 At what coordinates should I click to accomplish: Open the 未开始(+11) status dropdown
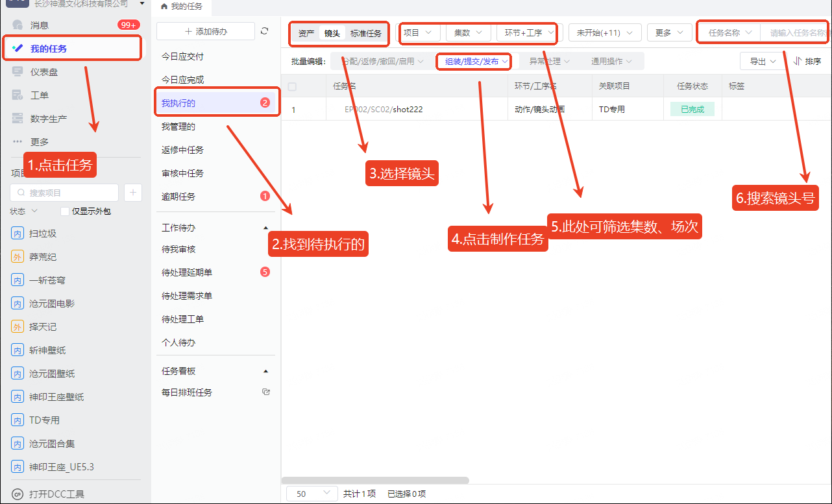(x=605, y=32)
